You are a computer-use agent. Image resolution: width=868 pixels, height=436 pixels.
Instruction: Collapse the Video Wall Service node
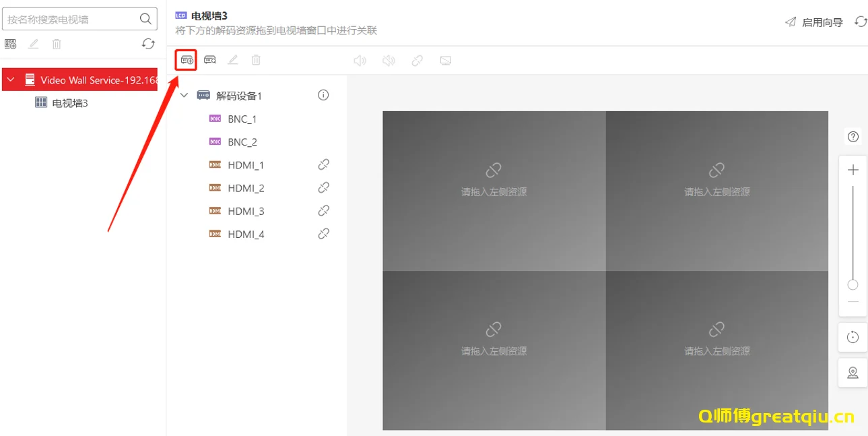[11, 80]
